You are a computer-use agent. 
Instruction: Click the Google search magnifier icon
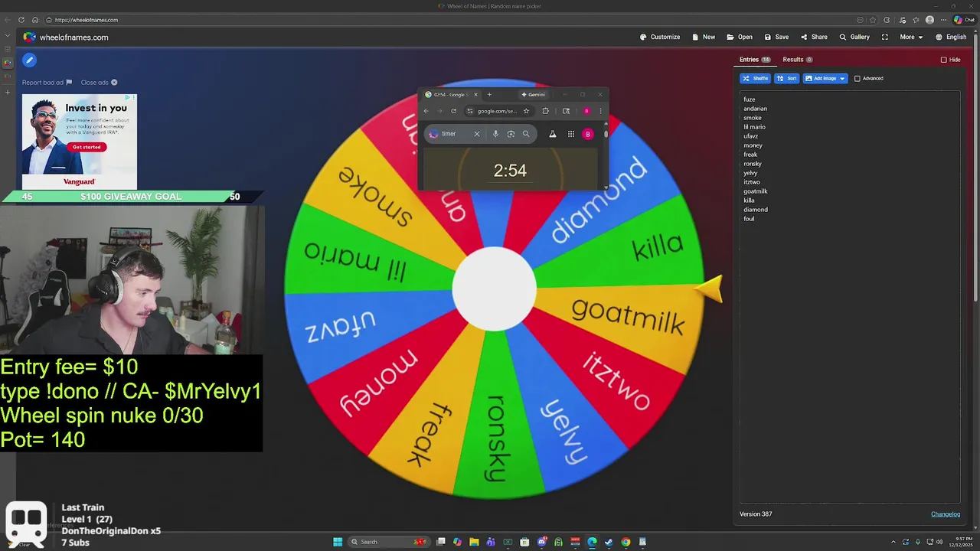(526, 134)
